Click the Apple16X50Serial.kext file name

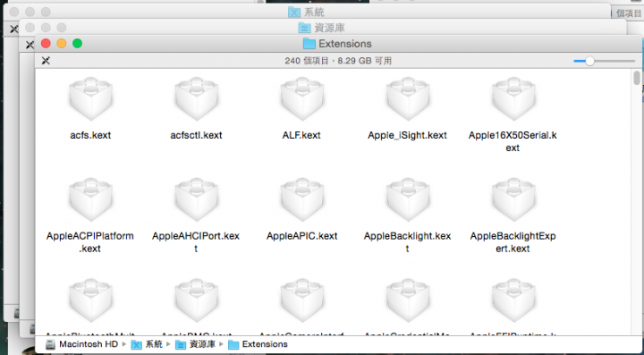point(513,141)
